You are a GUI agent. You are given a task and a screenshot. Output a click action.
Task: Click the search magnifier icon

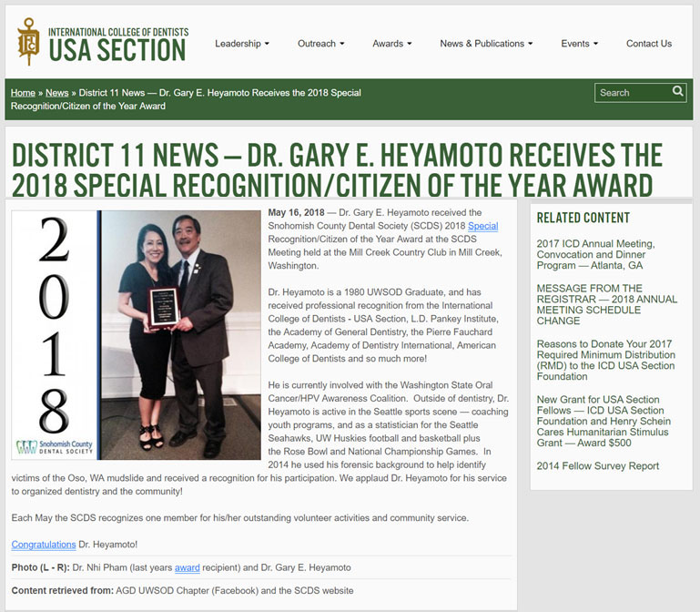pos(678,92)
